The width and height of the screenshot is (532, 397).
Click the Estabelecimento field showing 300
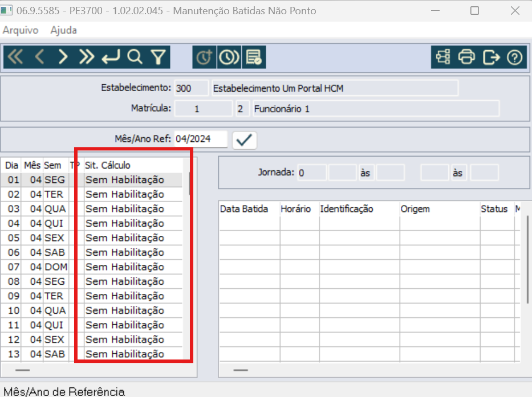(x=192, y=88)
